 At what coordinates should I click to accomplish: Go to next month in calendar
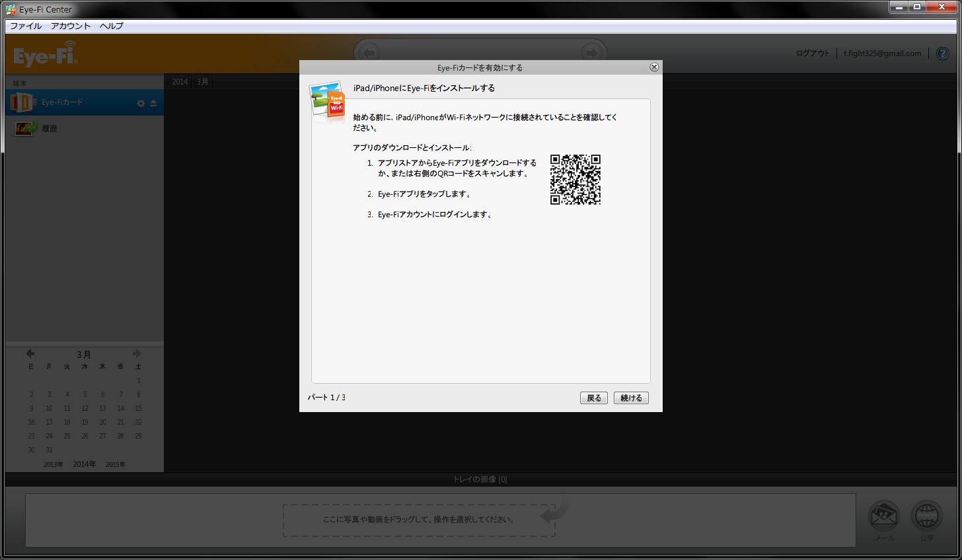coord(137,353)
